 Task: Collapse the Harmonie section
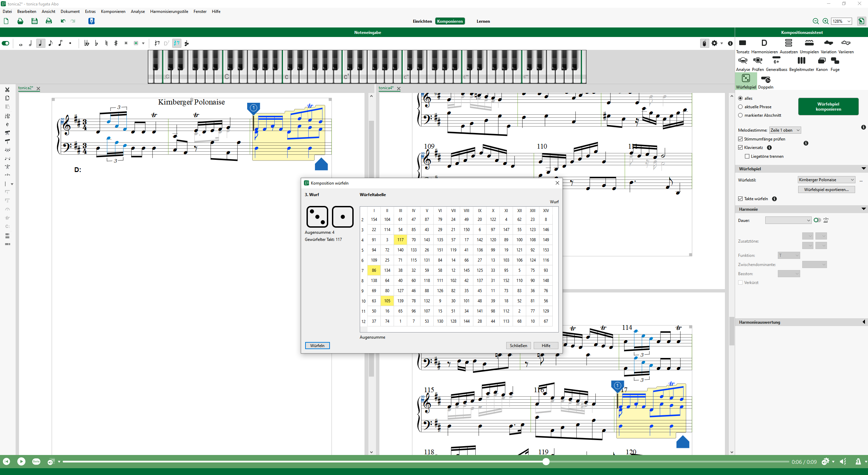pos(863,209)
